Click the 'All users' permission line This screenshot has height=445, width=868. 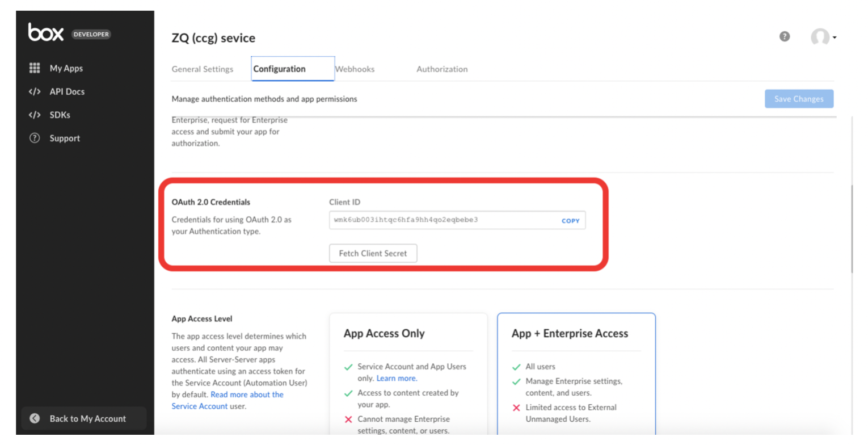pyautogui.click(x=540, y=367)
